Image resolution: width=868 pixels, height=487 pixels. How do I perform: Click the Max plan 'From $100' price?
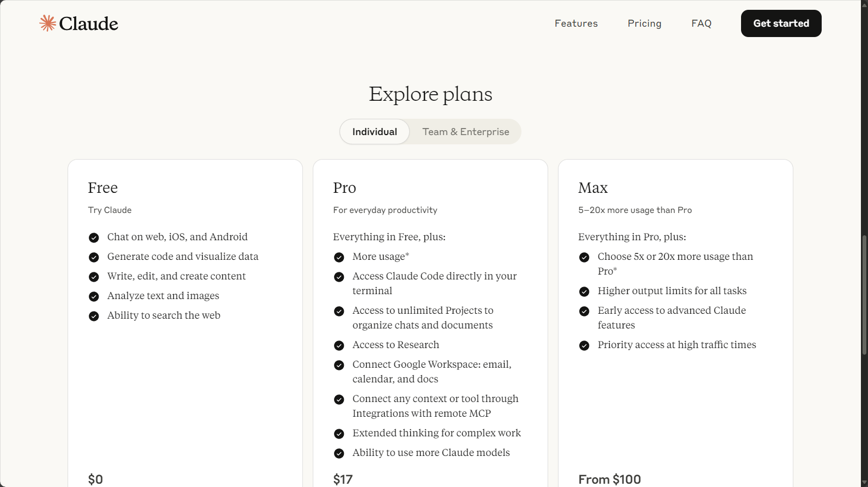[x=609, y=479]
